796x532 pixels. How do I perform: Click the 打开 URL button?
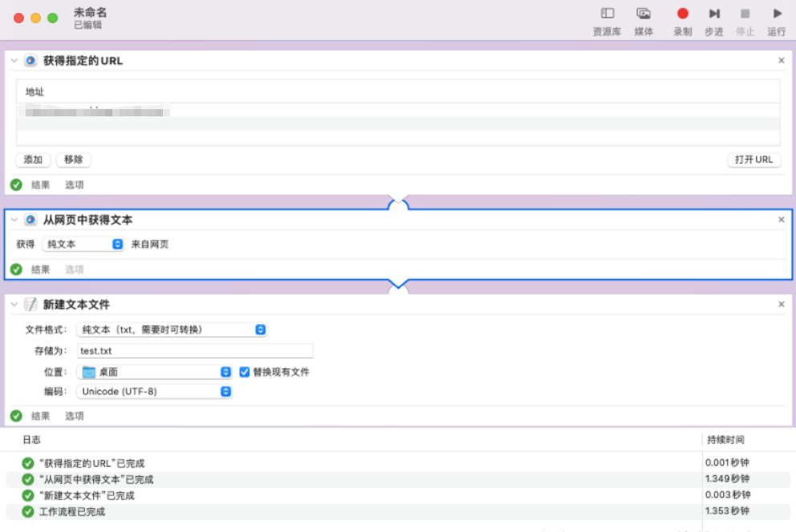point(753,160)
